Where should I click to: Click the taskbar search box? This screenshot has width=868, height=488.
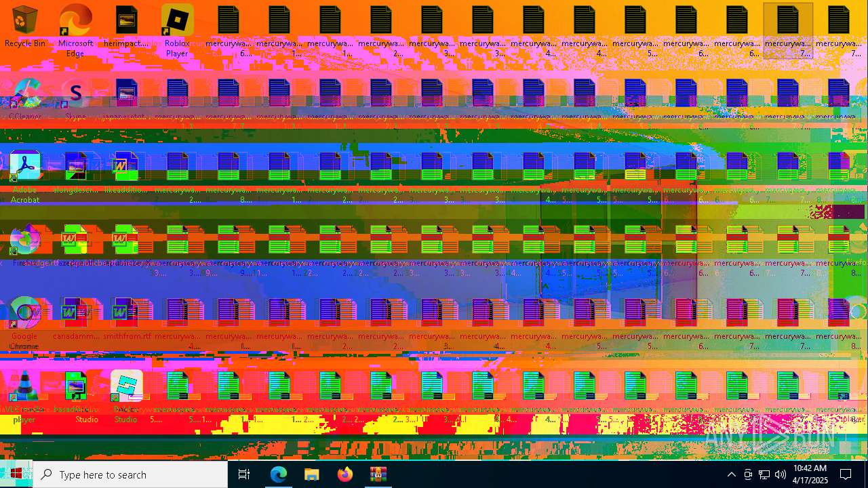(130, 474)
